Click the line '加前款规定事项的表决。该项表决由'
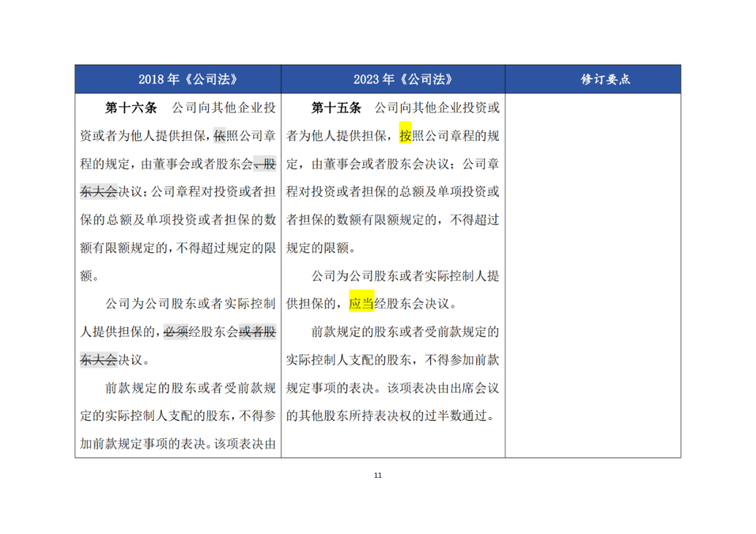The width and height of the screenshot is (756, 534). coord(178,444)
